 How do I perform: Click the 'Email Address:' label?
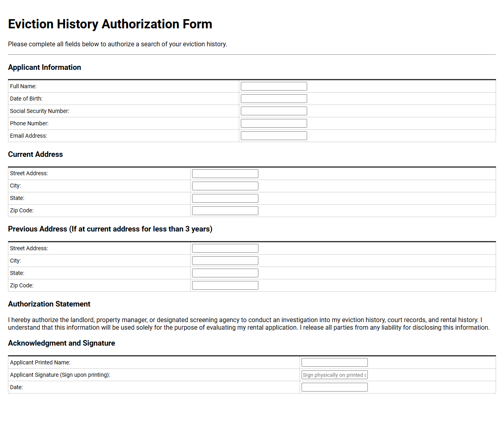point(28,136)
